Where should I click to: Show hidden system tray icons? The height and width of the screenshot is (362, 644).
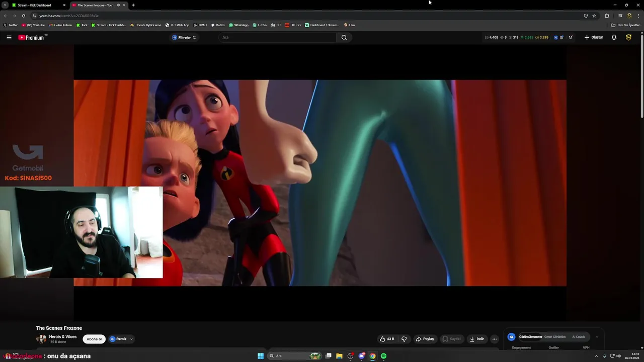(x=596, y=356)
